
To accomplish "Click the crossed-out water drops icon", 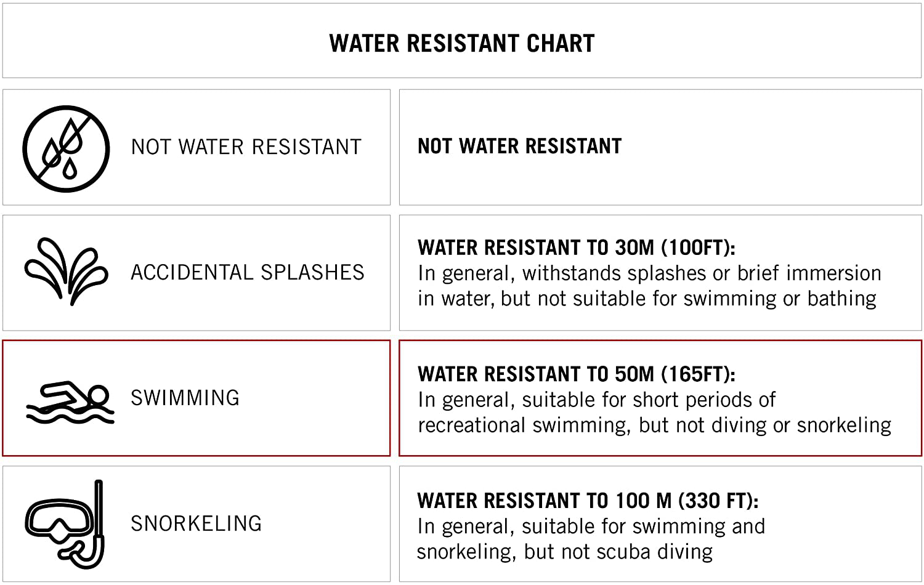I will (66, 148).
